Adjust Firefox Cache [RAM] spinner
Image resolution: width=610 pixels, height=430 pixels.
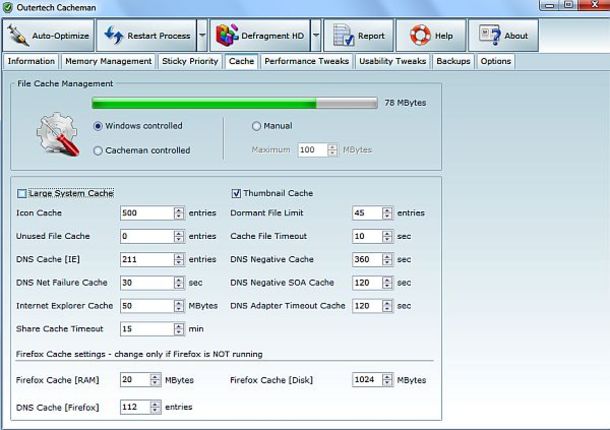155,379
